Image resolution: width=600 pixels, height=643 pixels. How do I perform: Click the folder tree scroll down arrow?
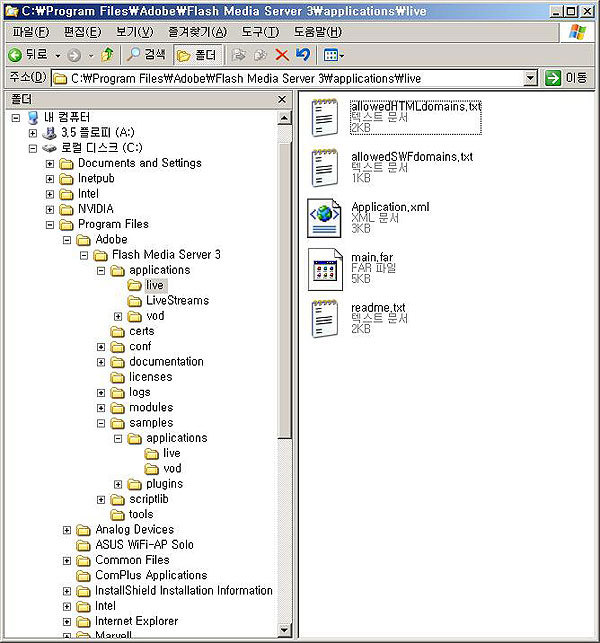(x=284, y=629)
